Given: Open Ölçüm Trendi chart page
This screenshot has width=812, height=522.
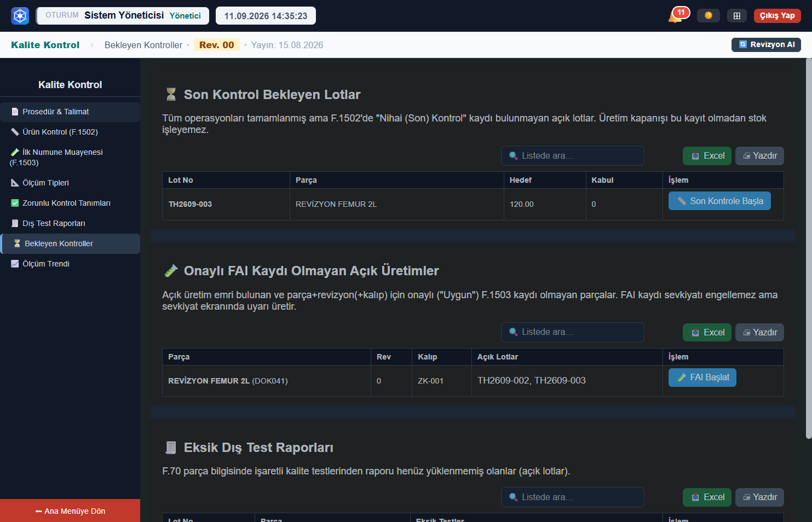Looking at the screenshot, I should (70, 264).
